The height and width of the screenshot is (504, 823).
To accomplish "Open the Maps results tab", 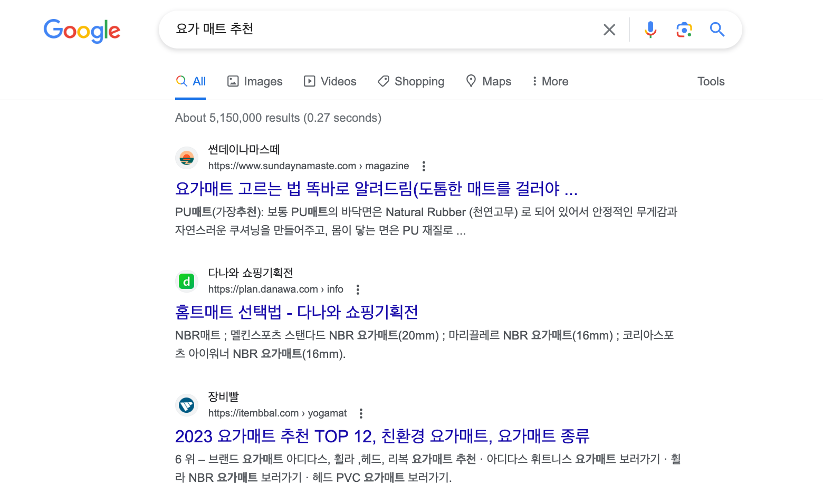I will click(488, 81).
